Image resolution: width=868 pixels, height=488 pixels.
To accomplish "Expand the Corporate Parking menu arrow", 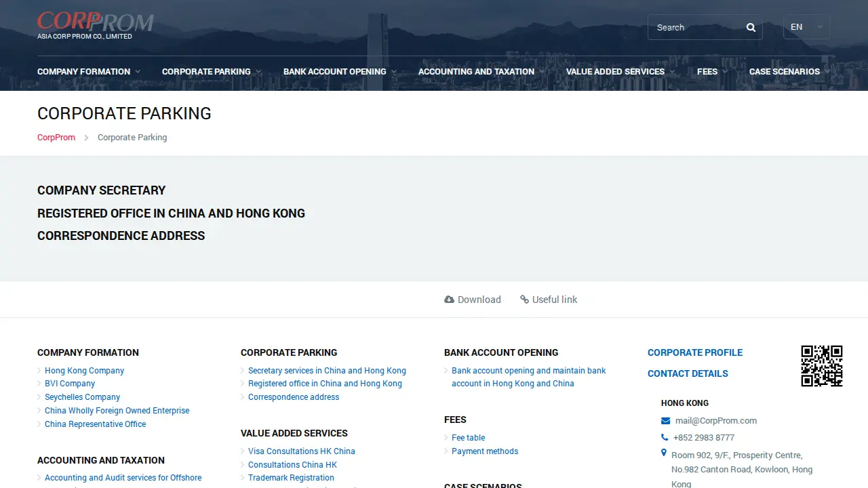I will click(258, 72).
